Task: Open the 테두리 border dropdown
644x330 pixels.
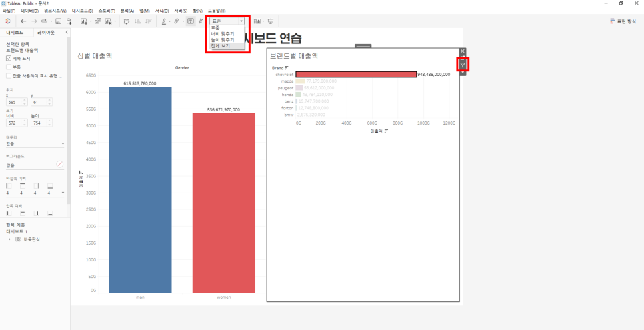Action: pos(35,144)
